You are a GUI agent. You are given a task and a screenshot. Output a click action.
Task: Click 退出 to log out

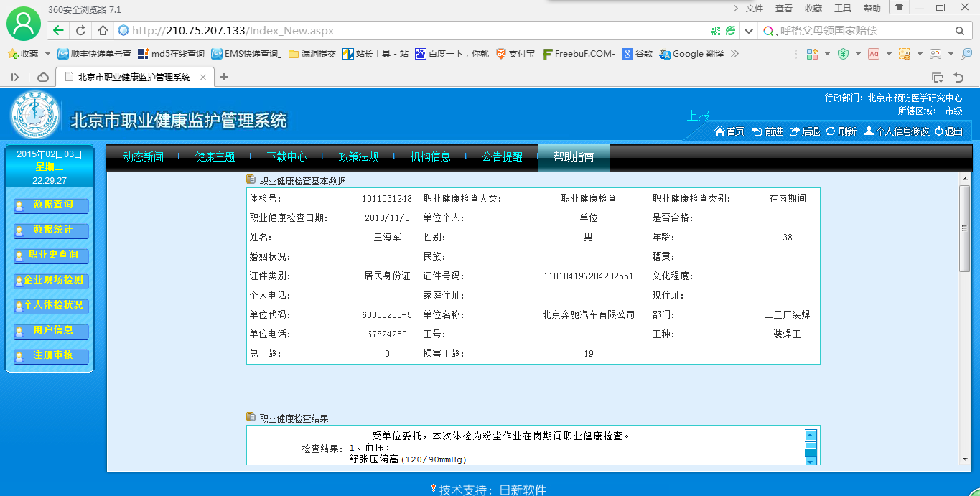[949, 131]
